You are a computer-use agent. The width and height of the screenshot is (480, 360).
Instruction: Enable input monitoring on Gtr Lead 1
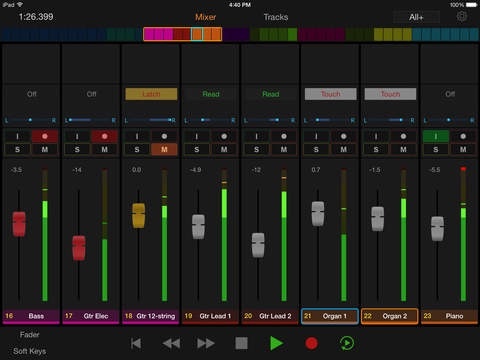tap(197, 136)
